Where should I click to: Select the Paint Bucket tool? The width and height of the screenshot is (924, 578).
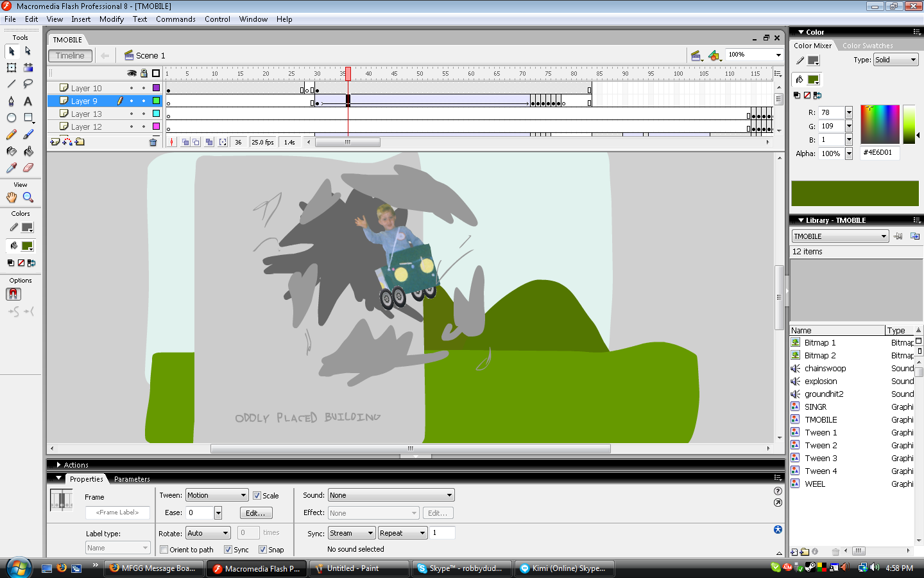28,151
